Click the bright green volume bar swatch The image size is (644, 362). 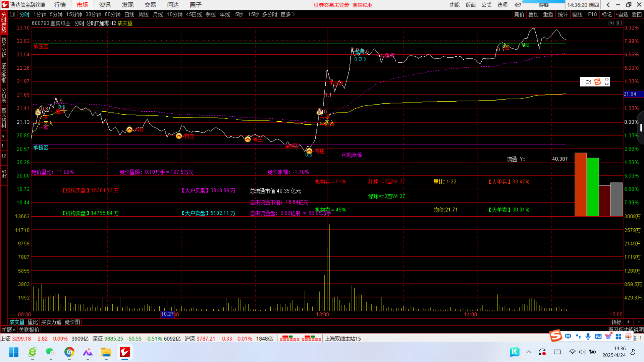click(x=593, y=187)
